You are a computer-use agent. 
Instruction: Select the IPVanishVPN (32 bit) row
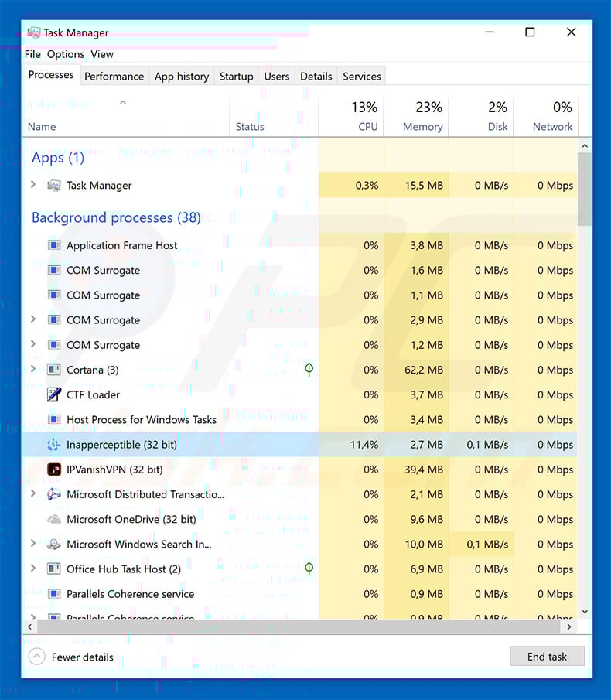(x=300, y=470)
